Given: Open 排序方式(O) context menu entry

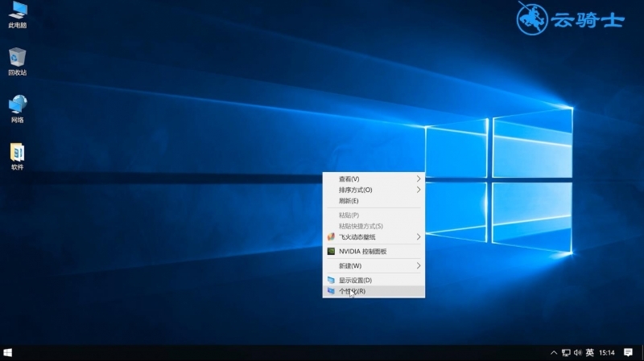Looking at the screenshot, I should coord(374,190).
